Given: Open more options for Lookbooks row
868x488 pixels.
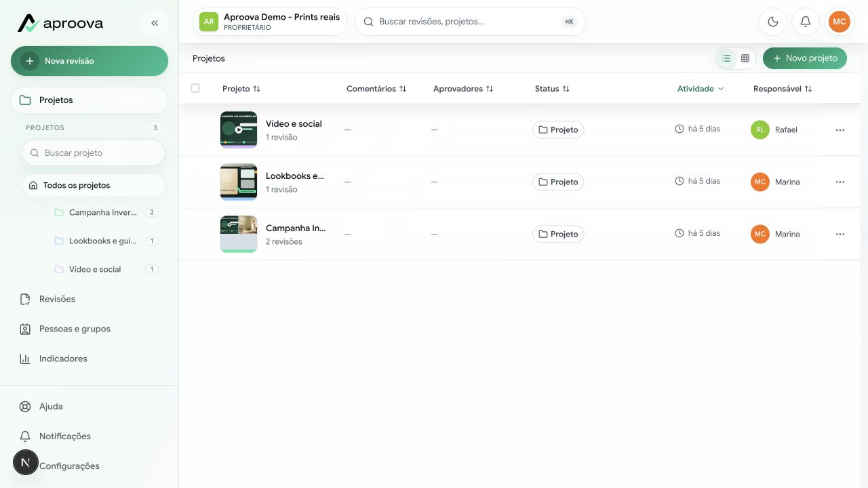Looking at the screenshot, I should click(x=840, y=182).
